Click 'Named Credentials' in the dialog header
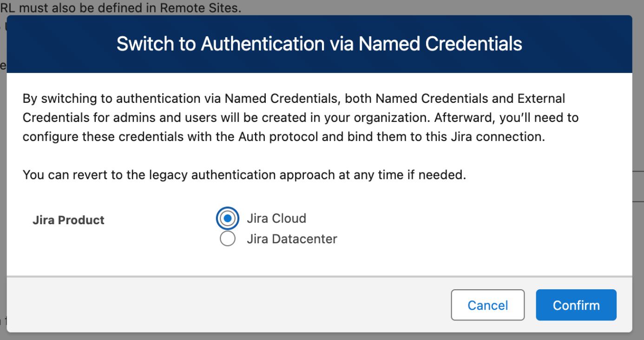 440,44
